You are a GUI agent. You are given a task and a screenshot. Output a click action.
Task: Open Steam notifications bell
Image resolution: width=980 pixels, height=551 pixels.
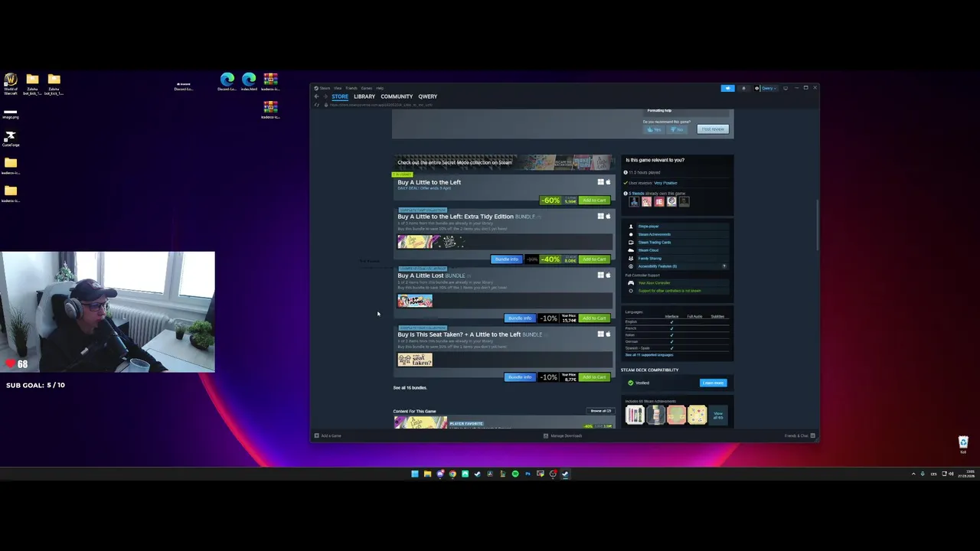click(x=743, y=88)
